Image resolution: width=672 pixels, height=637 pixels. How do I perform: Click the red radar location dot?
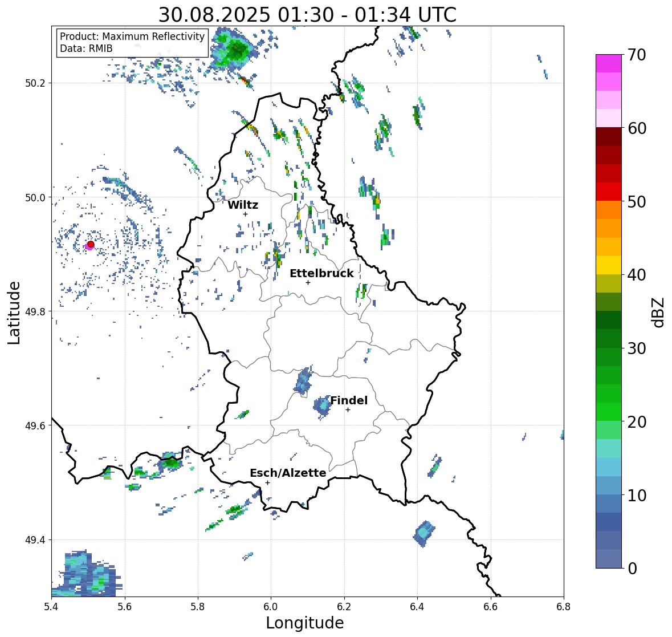[91, 244]
